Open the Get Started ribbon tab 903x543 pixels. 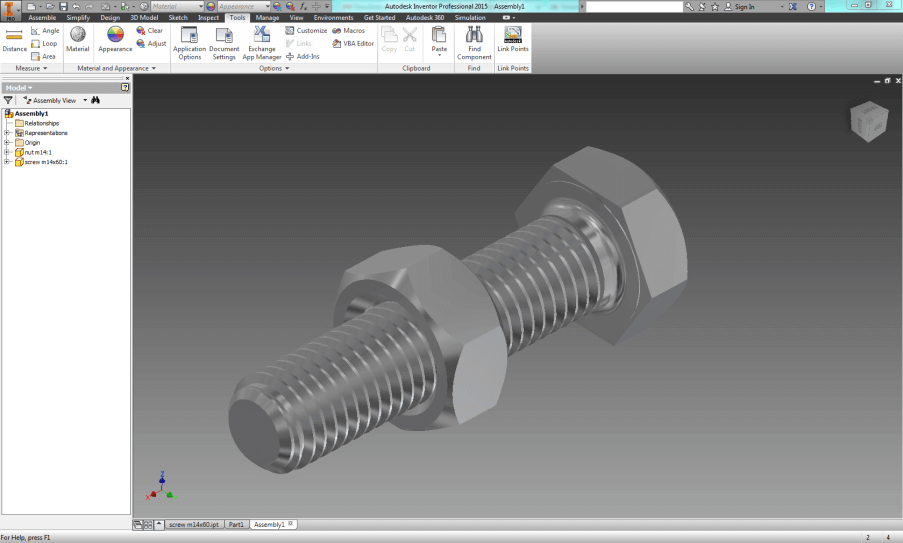click(380, 17)
